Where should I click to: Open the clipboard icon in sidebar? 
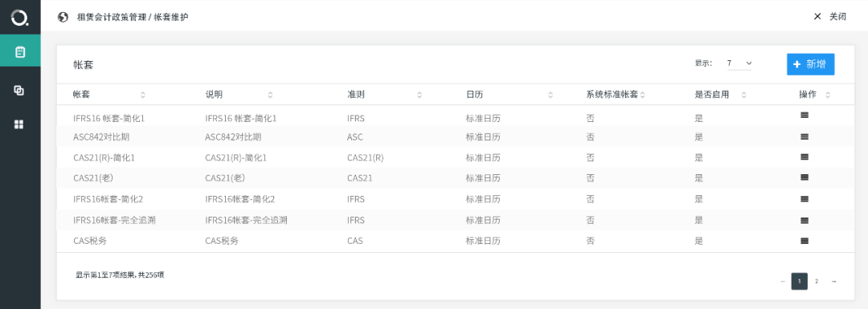[20, 52]
